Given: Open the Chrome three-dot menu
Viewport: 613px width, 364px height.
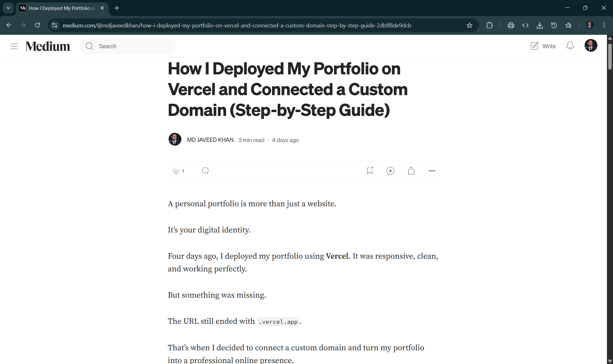Looking at the screenshot, I should click(x=604, y=25).
